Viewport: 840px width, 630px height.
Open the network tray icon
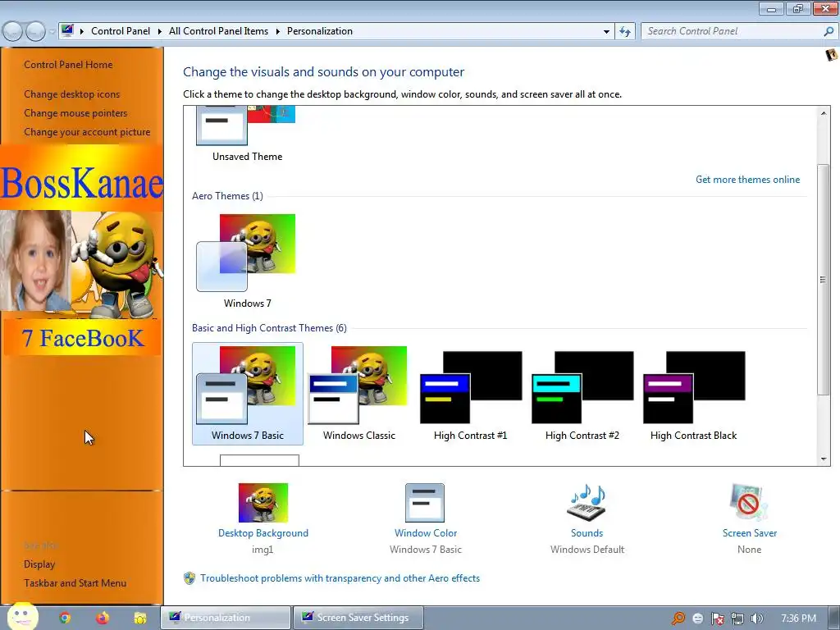click(x=737, y=619)
